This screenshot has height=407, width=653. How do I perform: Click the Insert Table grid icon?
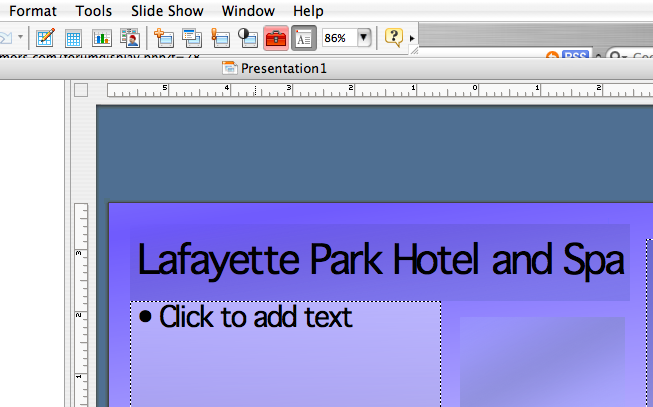73,38
